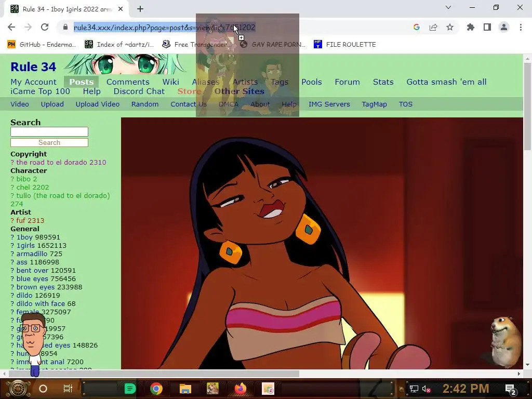Open the Pools page
Image resolution: width=532 pixels, height=399 pixels.
(312, 82)
